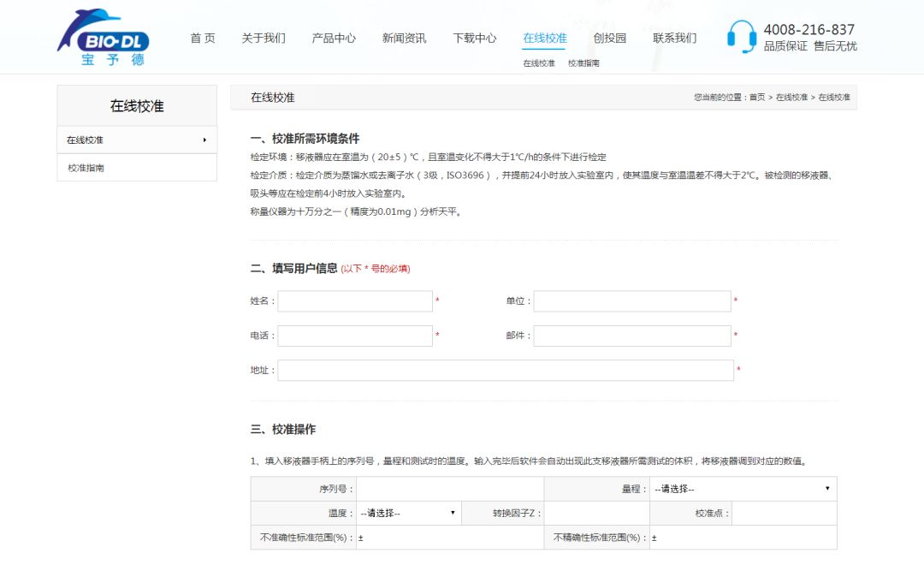Click the 姓名 input field

pyautogui.click(x=355, y=301)
